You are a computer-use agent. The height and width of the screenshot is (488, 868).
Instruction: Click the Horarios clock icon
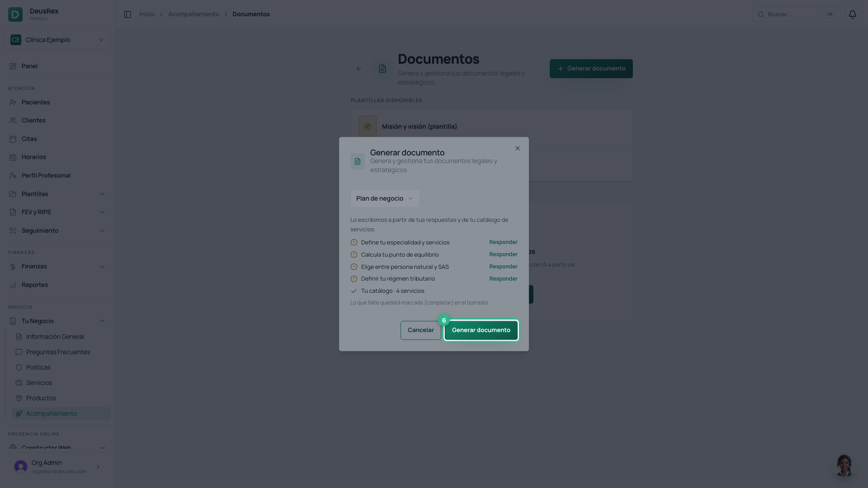click(13, 157)
